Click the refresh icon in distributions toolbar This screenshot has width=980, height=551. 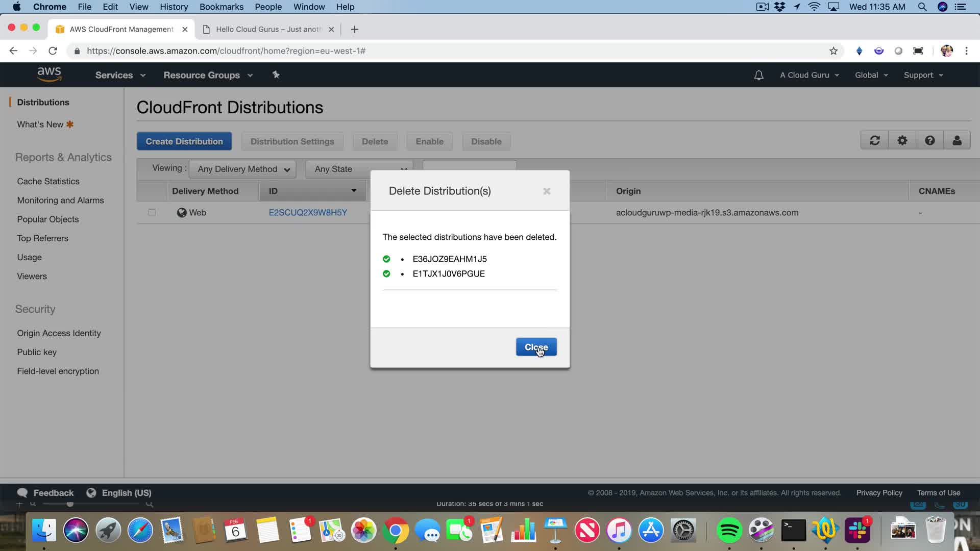[x=874, y=140]
